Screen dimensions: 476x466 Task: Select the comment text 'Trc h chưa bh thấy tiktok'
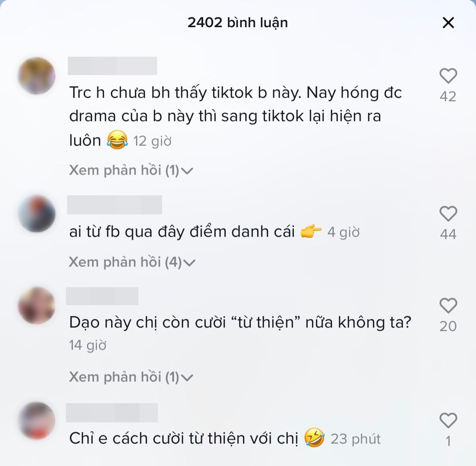coord(235,116)
